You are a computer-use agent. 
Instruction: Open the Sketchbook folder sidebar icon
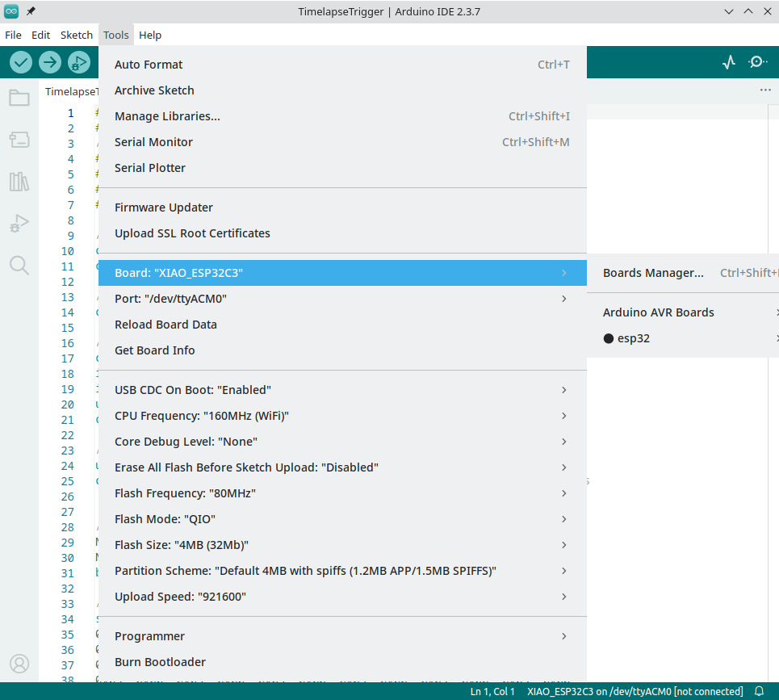point(19,98)
